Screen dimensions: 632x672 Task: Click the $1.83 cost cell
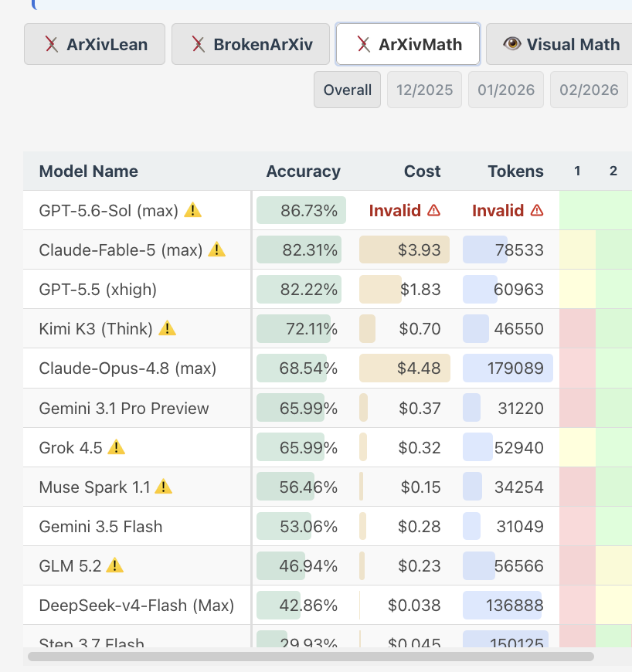(404, 290)
